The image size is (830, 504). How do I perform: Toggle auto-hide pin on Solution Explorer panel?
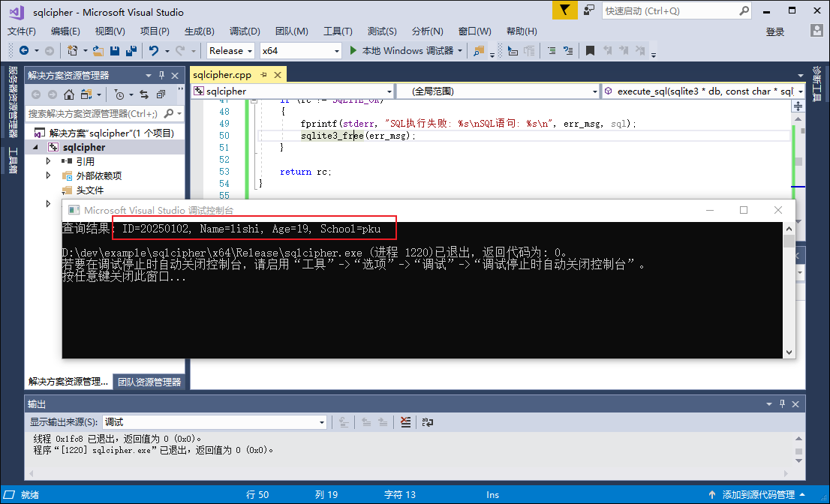(161, 76)
